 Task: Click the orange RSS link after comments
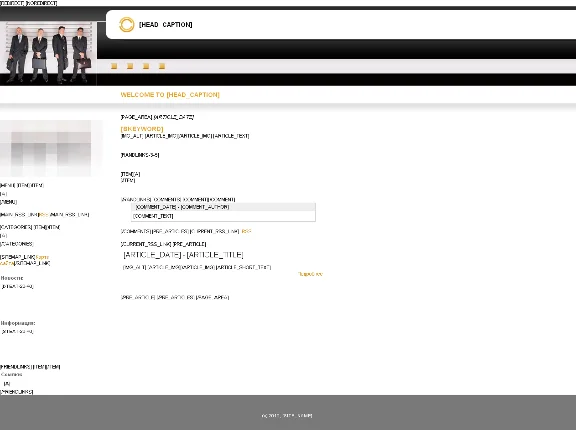click(246, 231)
